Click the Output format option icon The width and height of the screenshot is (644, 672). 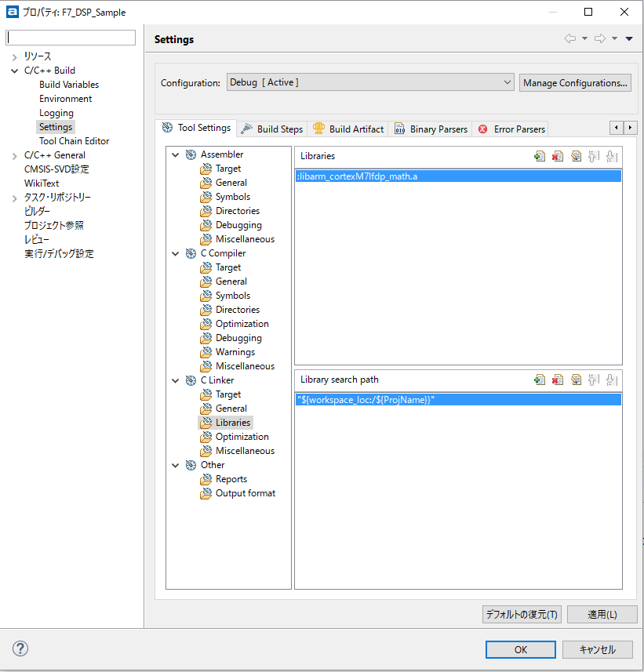click(x=206, y=494)
